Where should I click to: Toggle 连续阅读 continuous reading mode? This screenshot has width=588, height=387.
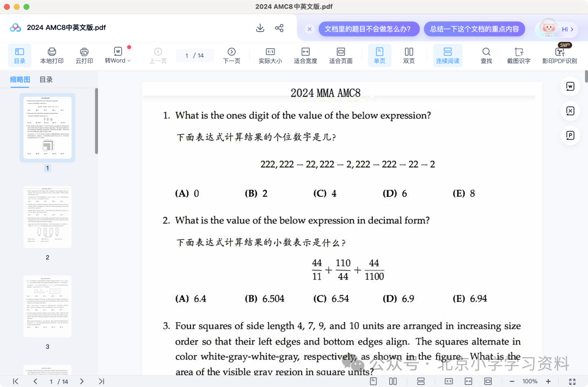click(448, 56)
